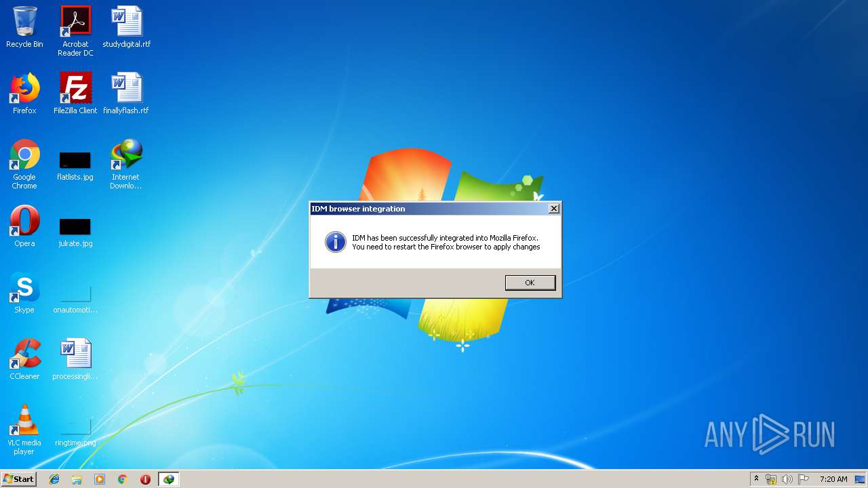Open Windows Media Player taskbar icon
868x488 pixels.
click(x=100, y=479)
